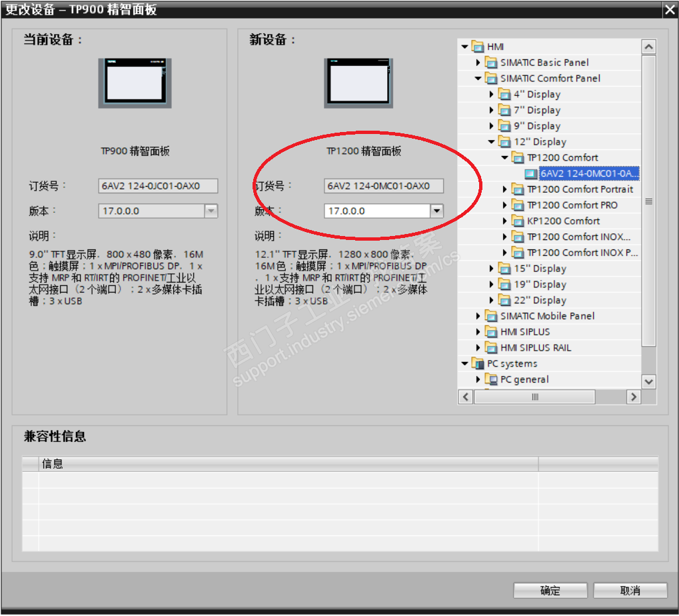The width and height of the screenshot is (679, 616).
Task: Click the TP1200 Comfort folder icon
Action: tap(518, 158)
